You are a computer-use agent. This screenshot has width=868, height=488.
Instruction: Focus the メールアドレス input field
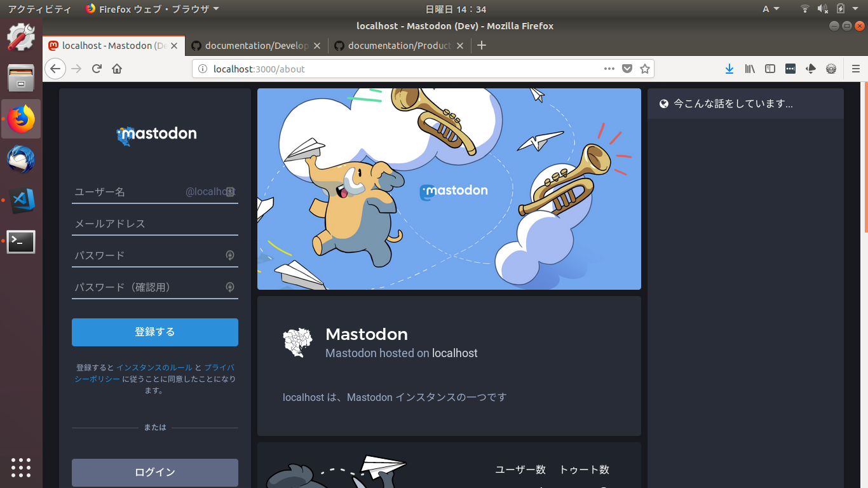click(154, 224)
